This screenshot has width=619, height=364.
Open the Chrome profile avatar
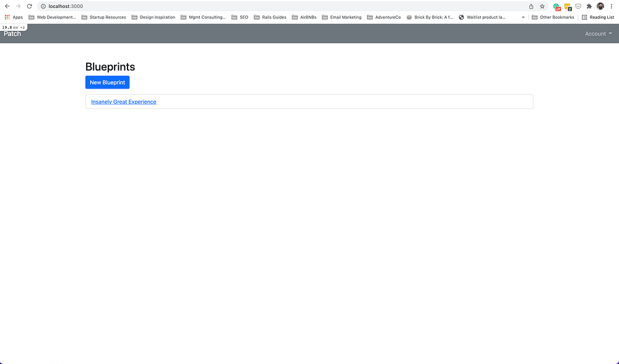tap(600, 6)
